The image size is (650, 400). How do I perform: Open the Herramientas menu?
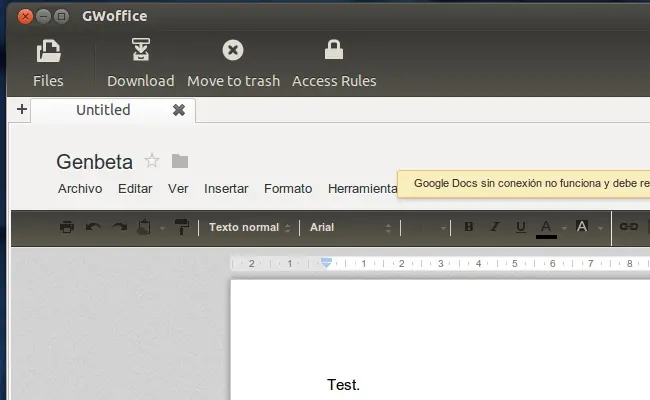pyautogui.click(x=362, y=189)
